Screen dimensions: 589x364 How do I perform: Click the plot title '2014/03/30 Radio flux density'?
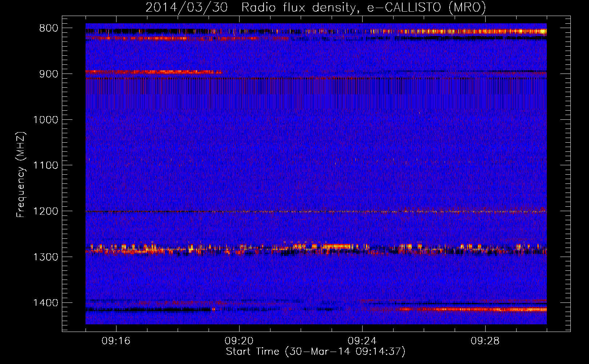316,7
